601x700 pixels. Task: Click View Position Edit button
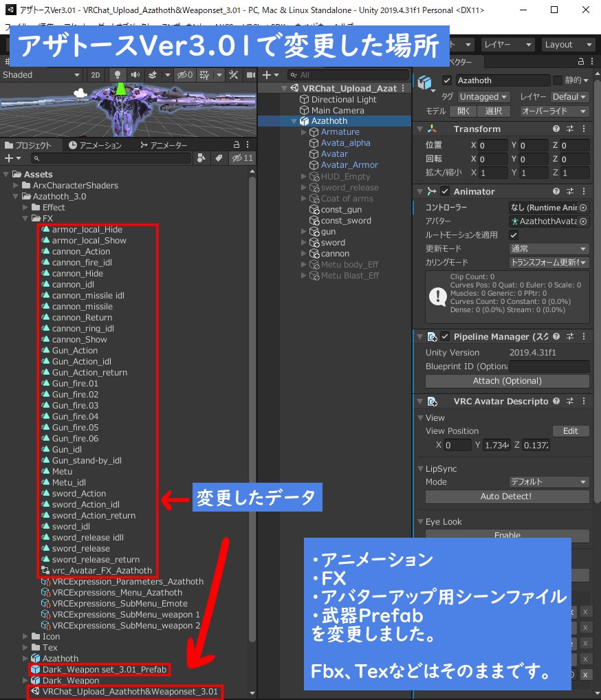pyautogui.click(x=571, y=431)
